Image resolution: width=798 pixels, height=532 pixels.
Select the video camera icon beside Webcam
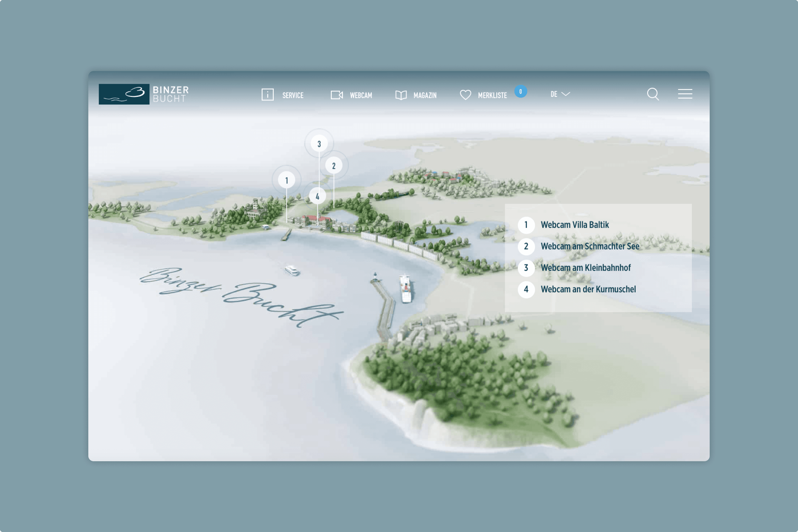[x=337, y=95]
